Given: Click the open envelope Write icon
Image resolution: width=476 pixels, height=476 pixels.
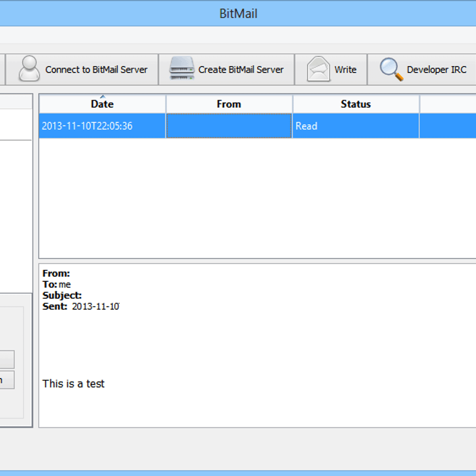Looking at the screenshot, I should coord(318,69).
